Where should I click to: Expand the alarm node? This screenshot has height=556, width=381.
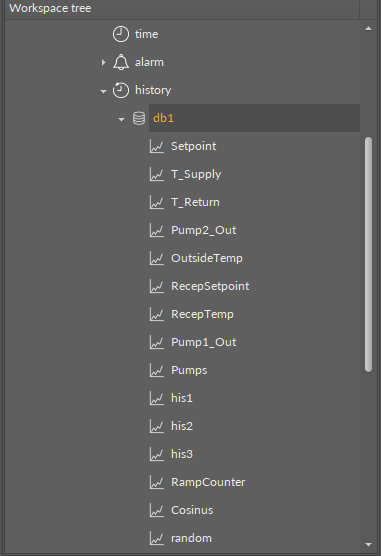(103, 62)
